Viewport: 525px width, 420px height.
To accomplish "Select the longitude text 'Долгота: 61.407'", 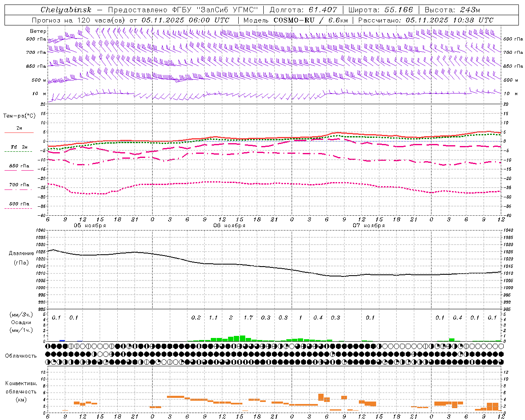I will [303, 10].
